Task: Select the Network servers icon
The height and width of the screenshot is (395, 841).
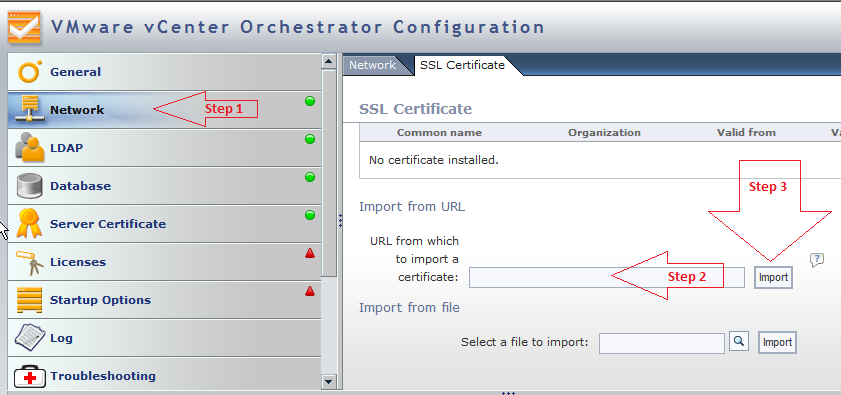Action: (29, 109)
